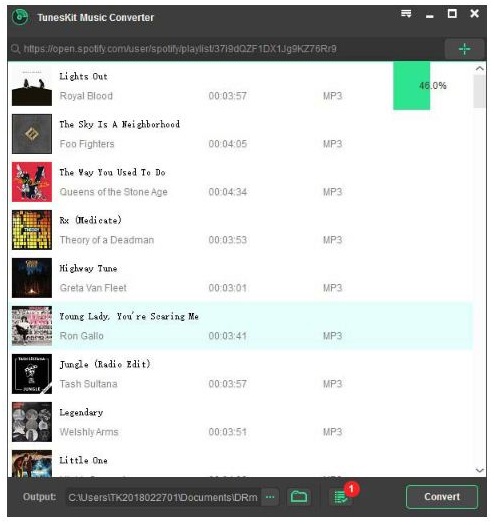The image size is (494, 525).
Task: Click the 46.0% green progress indicator
Action: (411, 86)
